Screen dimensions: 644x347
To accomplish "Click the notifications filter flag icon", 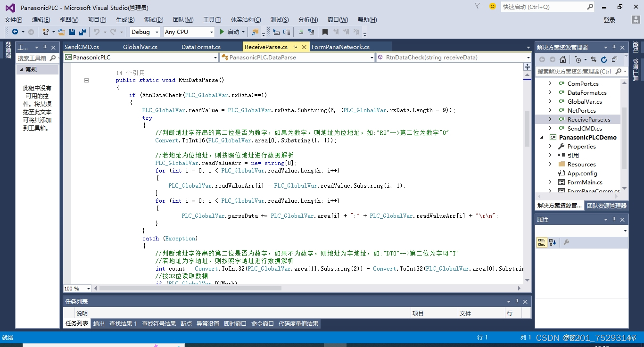I will coord(478,6).
